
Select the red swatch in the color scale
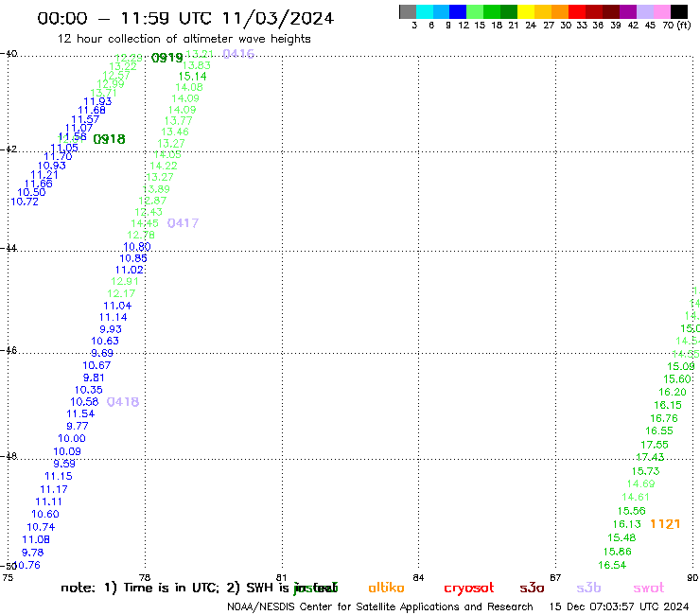click(577, 11)
